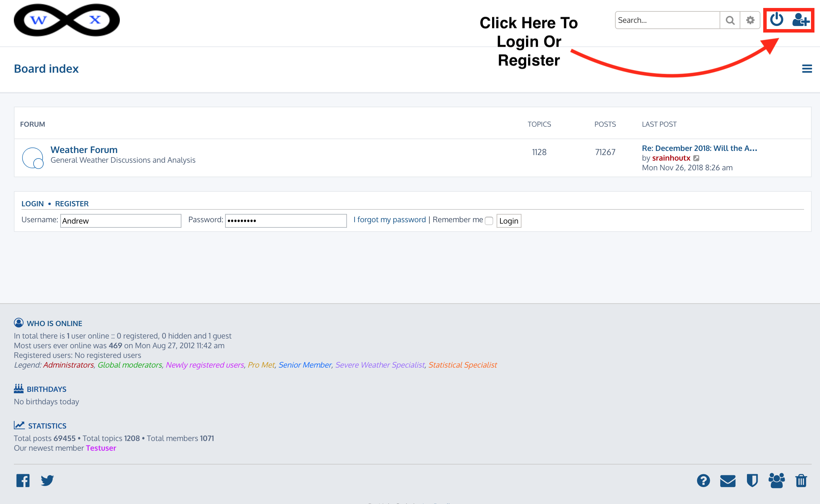Expand the hamburger quick links menu
Image resolution: width=820 pixels, height=504 pixels.
tap(807, 69)
